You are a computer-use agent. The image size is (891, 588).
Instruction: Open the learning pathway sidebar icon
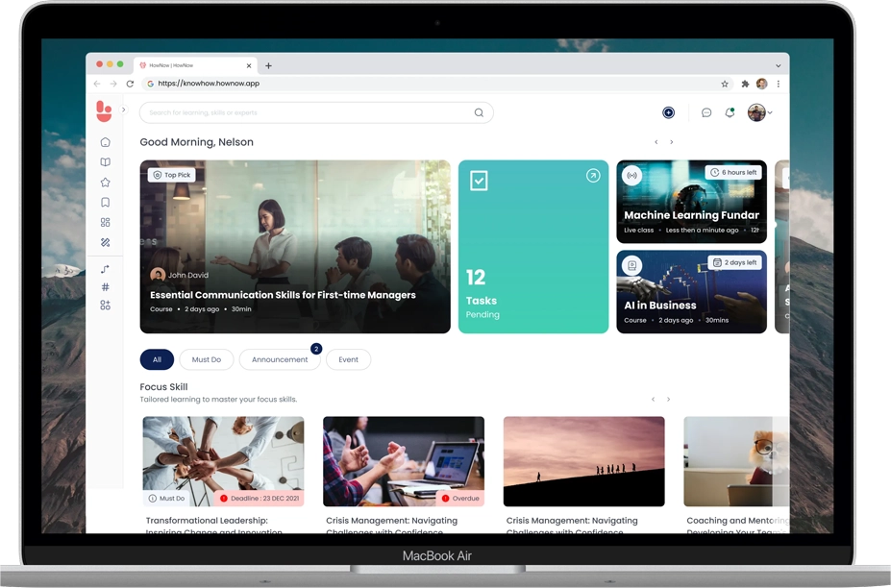105,269
